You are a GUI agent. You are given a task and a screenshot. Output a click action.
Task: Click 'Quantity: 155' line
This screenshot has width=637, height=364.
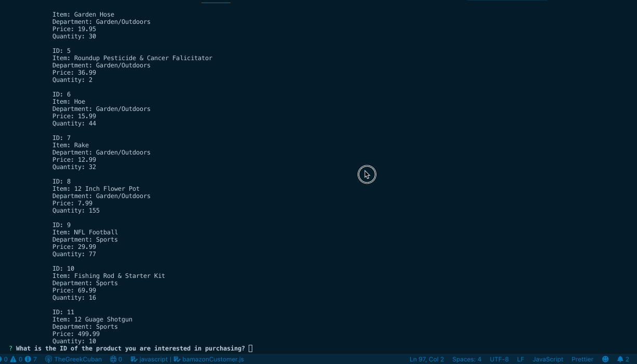76,211
